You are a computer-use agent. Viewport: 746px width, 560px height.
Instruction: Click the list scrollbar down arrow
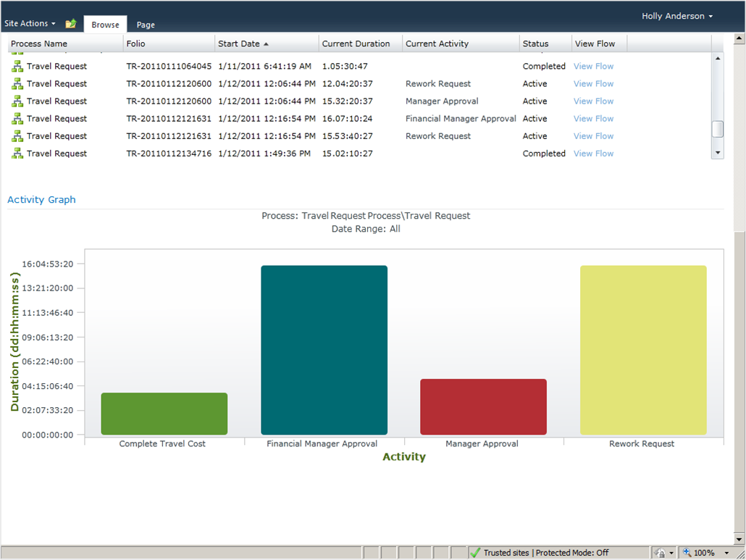(x=718, y=153)
